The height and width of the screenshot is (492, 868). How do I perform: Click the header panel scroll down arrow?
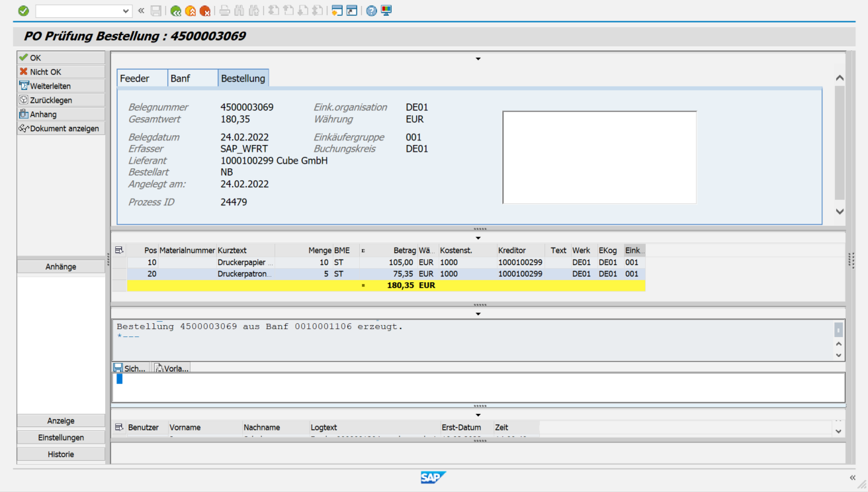(840, 212)
